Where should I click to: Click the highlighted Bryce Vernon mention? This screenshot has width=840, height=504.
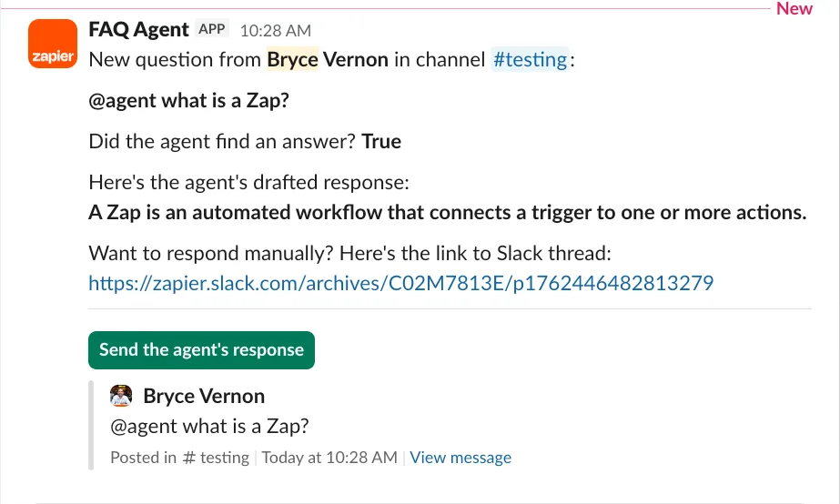[x=328, y=59]
